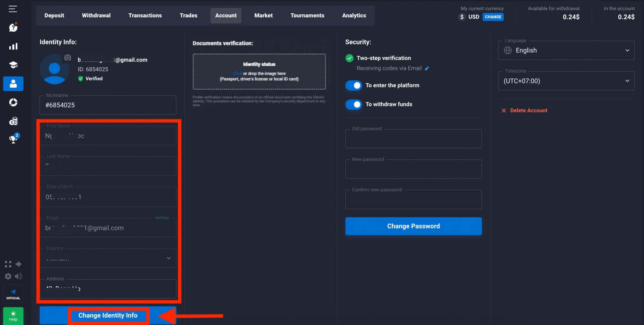The width and height of the screenshot is (644, 325).
Task: Click the support chat question icon
Action: pos(13,27)
